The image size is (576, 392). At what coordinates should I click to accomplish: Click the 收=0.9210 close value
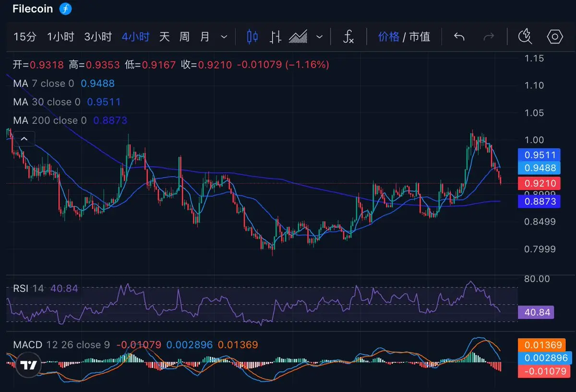[206, 64]
